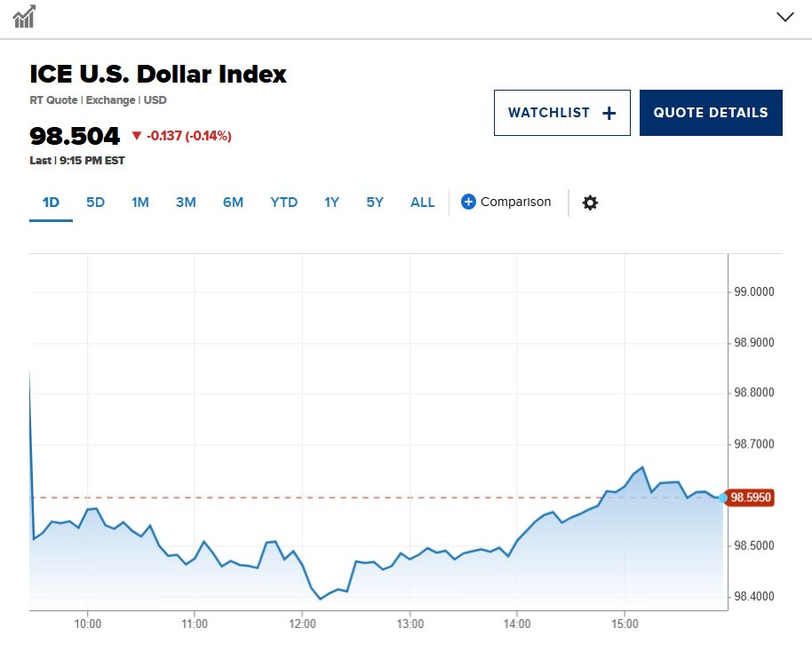Click the QUOTE DETAILS button
Screen dimensions: 812x660
click(711, 112)
